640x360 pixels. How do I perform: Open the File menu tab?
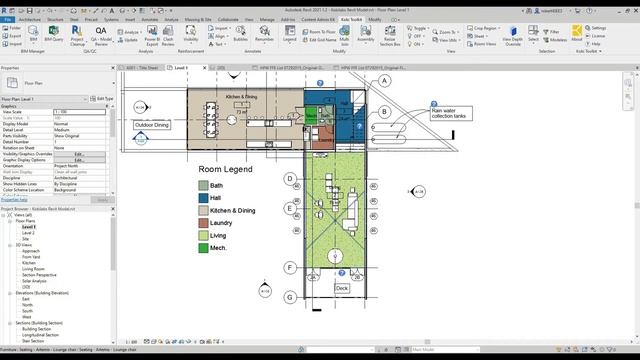7,19
